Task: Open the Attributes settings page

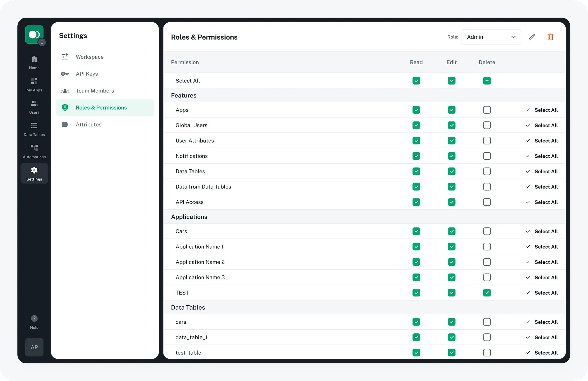Action: pyautogui.click(x=88, y=124)
